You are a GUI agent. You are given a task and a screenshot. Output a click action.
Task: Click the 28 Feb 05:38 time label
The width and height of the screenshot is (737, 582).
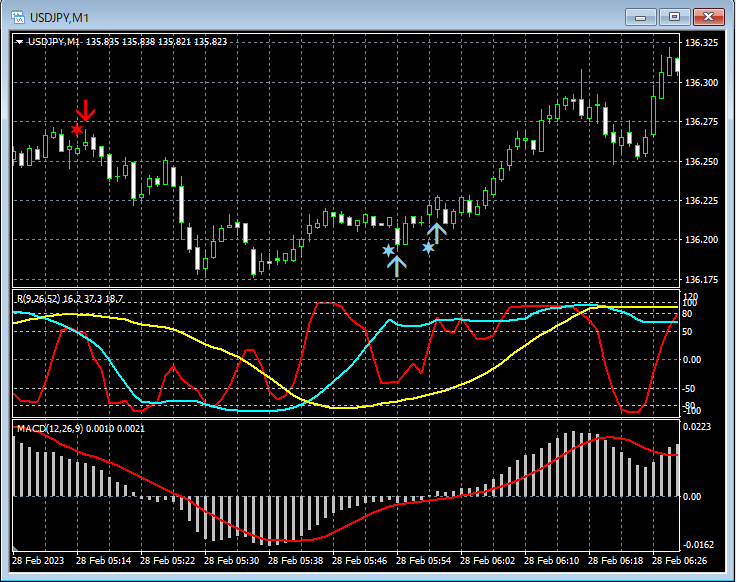point(295,561)
